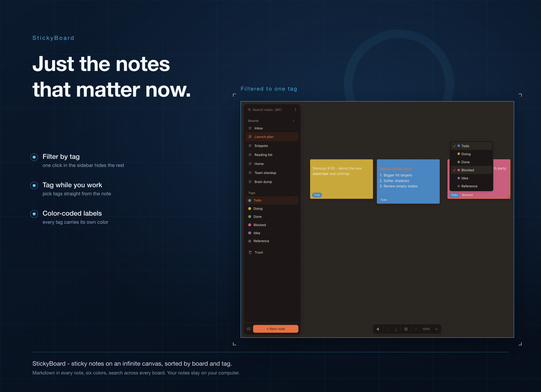Check Idea in the tag popup menu

[x=471, y=178]
